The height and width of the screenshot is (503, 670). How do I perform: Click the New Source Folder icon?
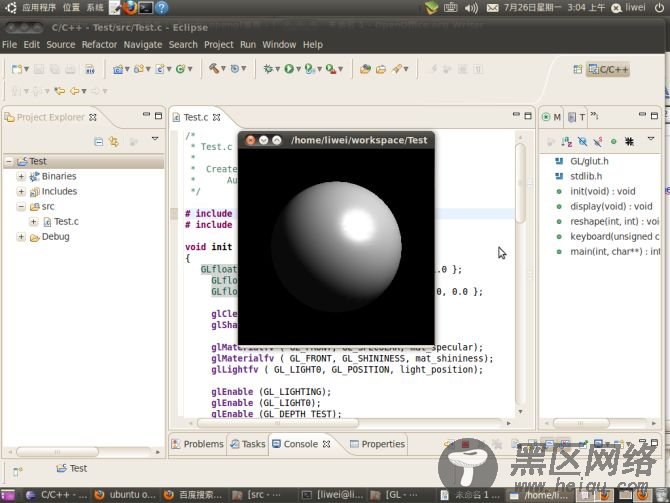138,69
